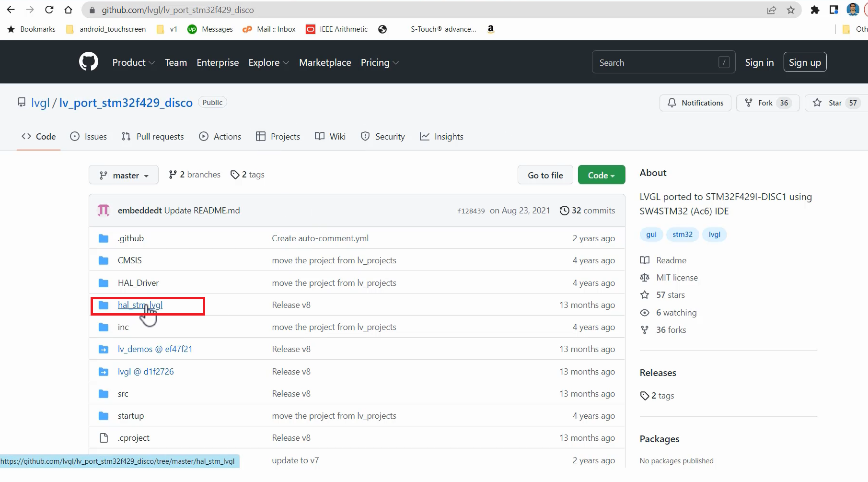Viewport: 868px width, 482px height.
Task: Open commit hash f128439
Action: pyautogui.click(x=471, y=211)
